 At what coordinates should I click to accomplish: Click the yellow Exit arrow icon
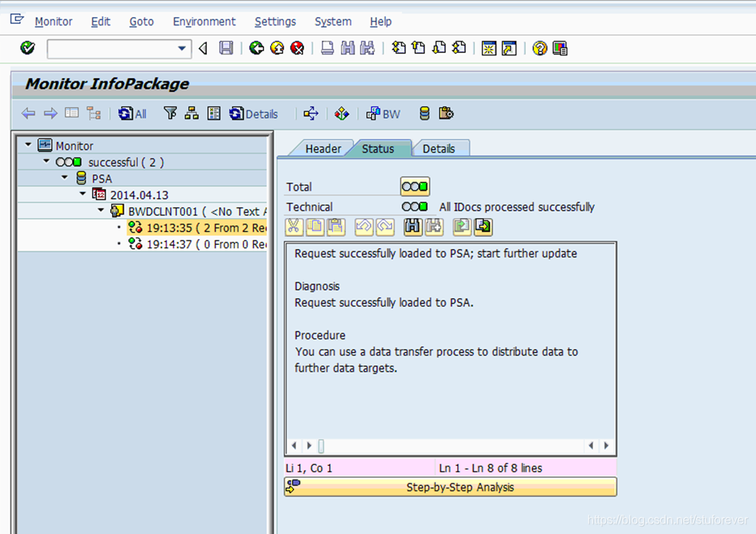[x=277, y=48]
